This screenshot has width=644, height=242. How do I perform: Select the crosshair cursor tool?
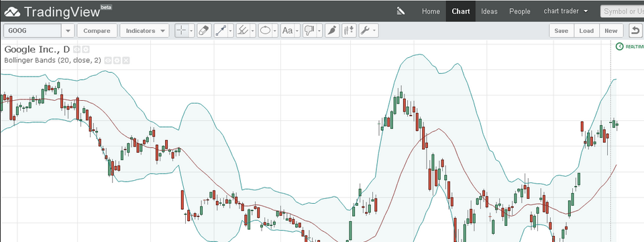(x=182, y=31)
